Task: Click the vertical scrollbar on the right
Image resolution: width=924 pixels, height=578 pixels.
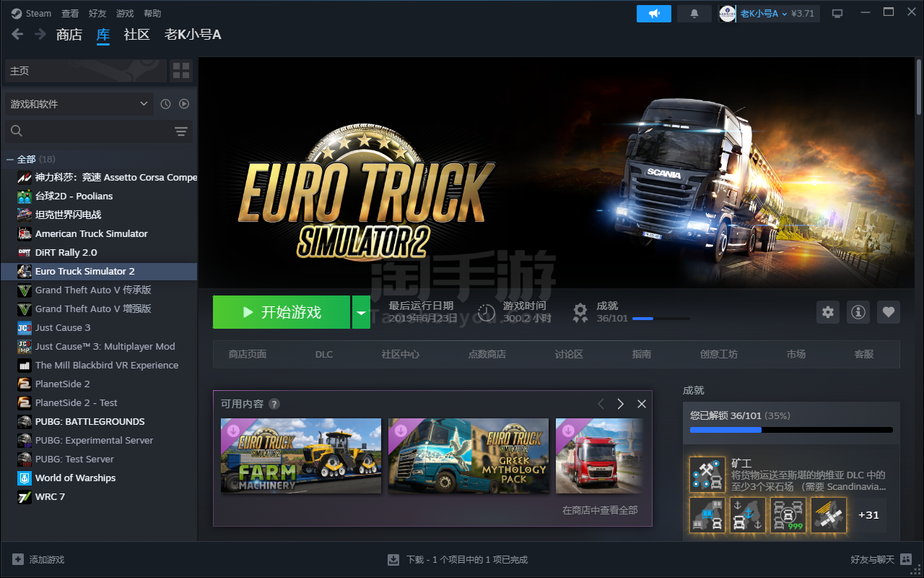Action: tap(919, 86)
